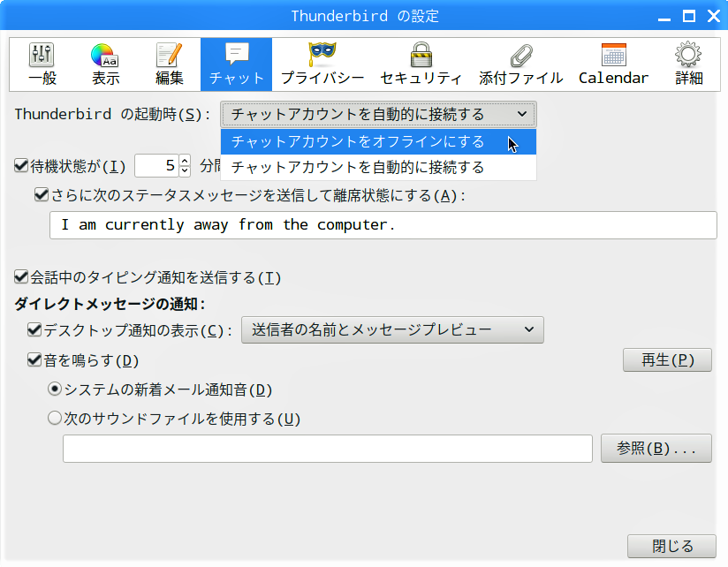The image size is (728, 567).
Task: Select システムの新着メール通知音 radio button
Action: (x=55, y=389)
